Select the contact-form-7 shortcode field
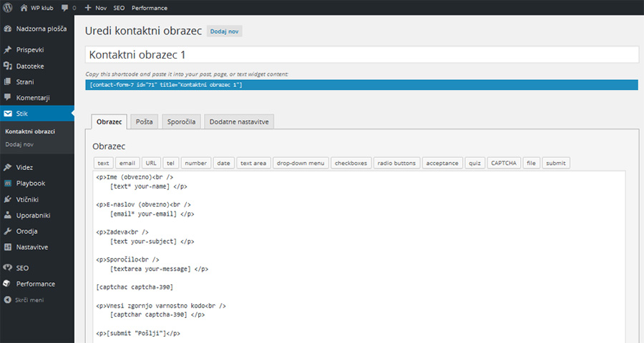The image size is (644, 343). (361, 85)
